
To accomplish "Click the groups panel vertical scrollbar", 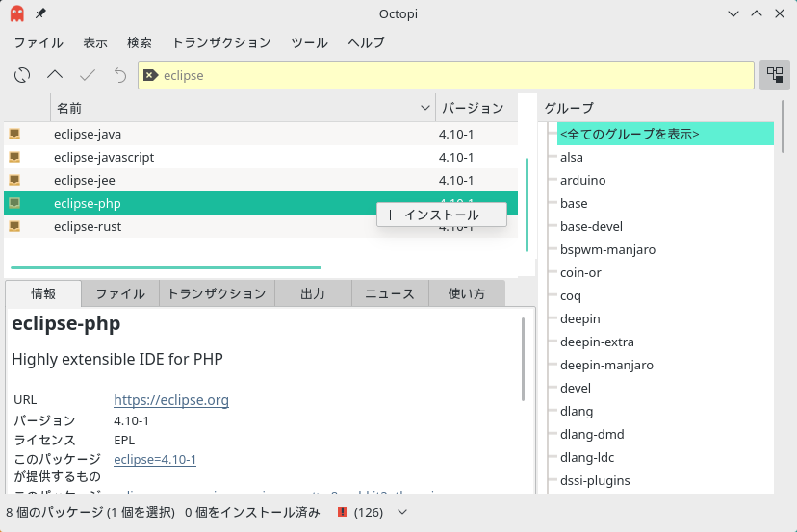I will [784, 126].
